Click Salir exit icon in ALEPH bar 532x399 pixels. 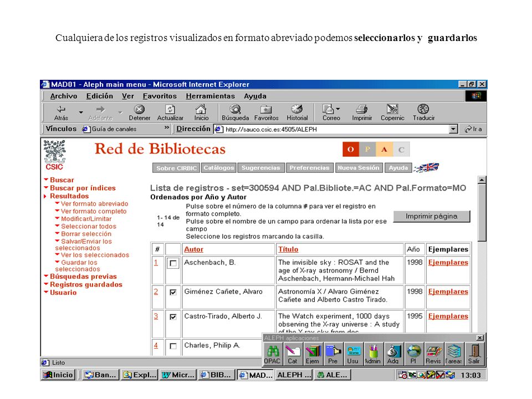coord(474,354)
